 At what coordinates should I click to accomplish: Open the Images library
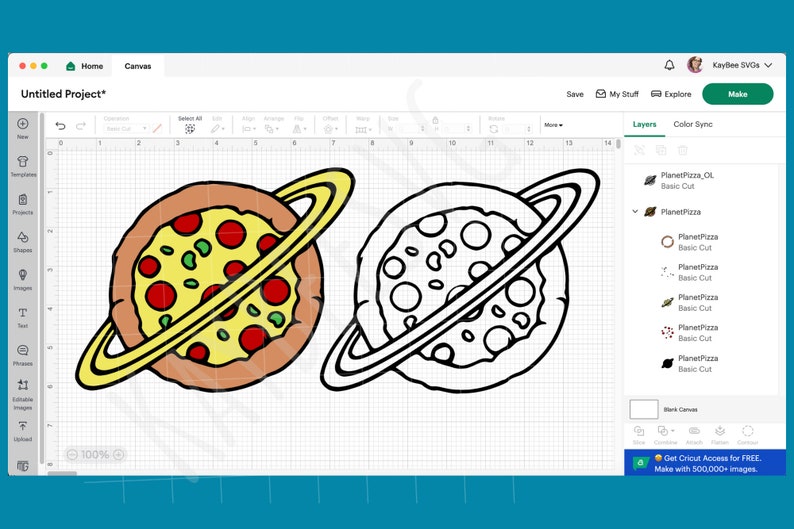coord(23,279)
